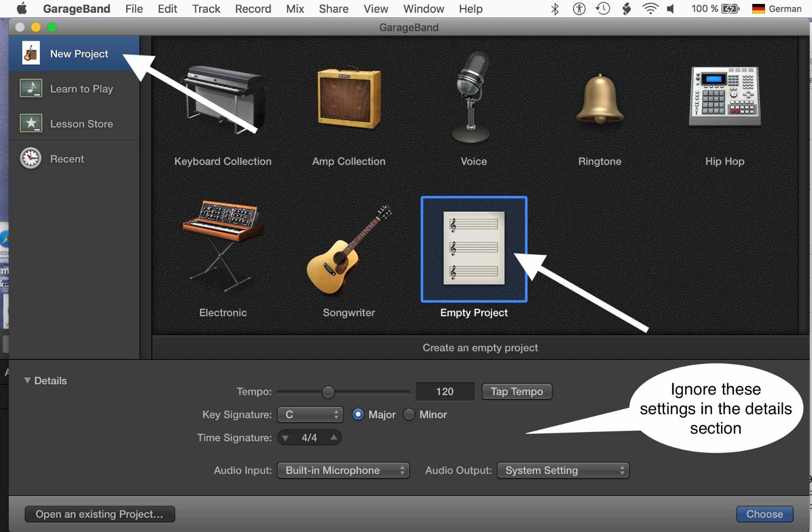Viewport: 812px width, 532px height.
Task: Open the Audio Output dropdown
Action: (563, 470)
